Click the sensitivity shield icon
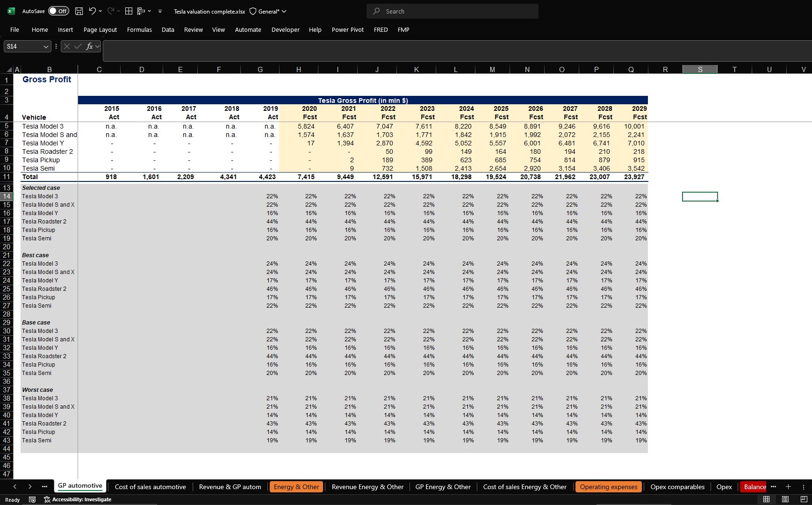Screen dimensions: 812x505 [253, 11]
